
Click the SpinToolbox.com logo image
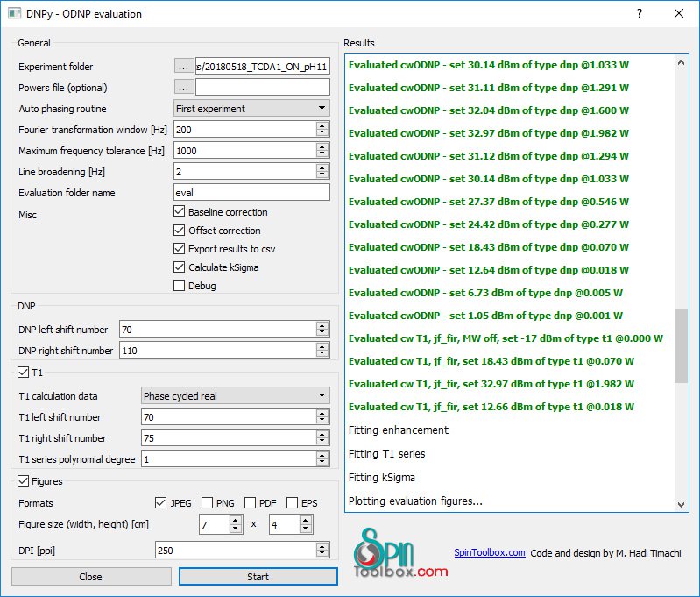pos(400,554)
